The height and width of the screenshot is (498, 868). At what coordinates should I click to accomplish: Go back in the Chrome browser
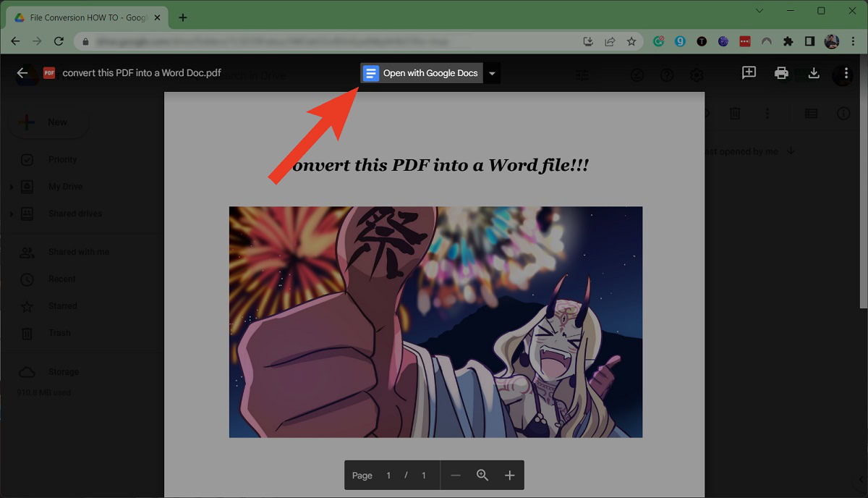[x=16, y=41]
